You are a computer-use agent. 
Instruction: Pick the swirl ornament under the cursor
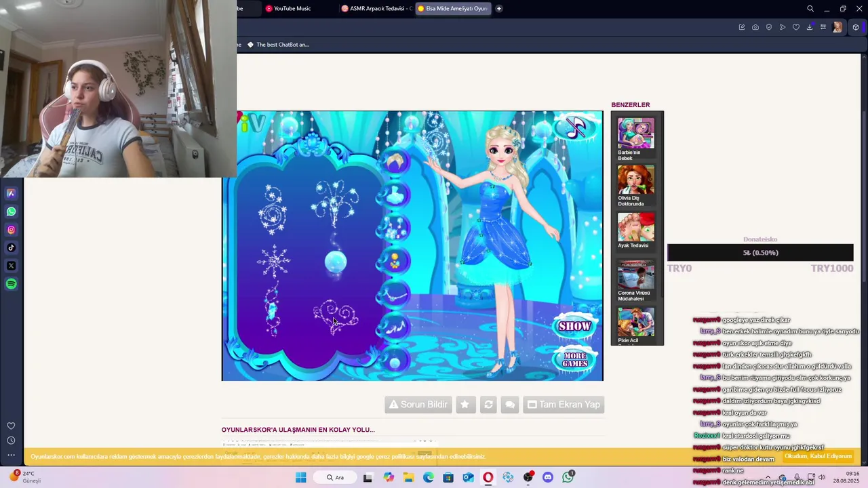(x=335, y=317)
